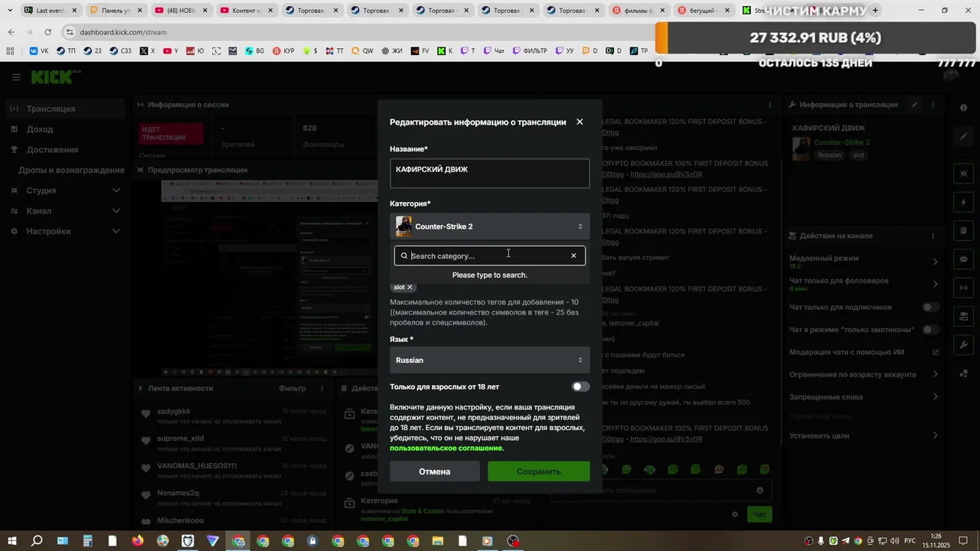
Task: Expand Установить цели option
Action: point(935,435)
